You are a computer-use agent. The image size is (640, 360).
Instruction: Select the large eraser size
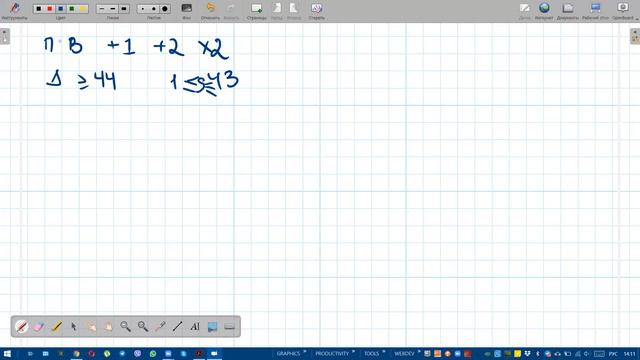point(165,9)
